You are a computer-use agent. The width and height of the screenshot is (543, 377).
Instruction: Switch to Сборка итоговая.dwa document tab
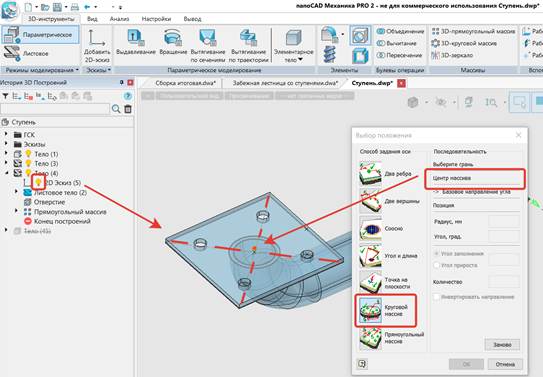pyautogui.click(x=185, y=83)
